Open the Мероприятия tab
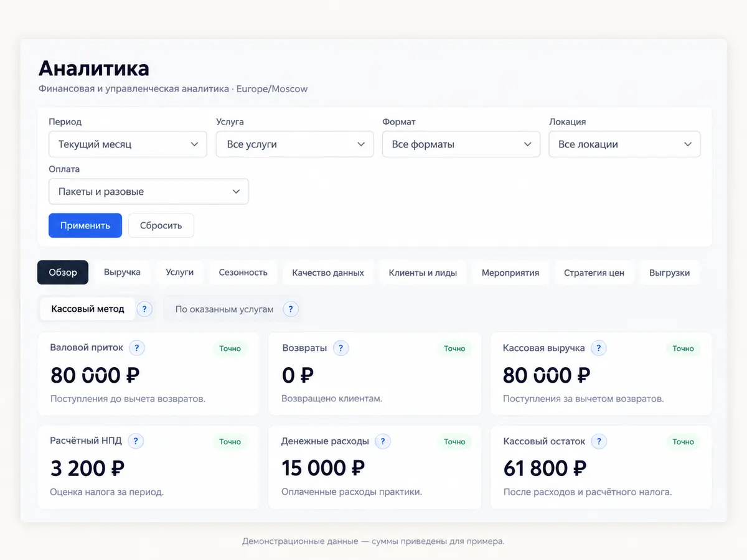The width and height of the screenshot is (747, 560). coord(510,273)
